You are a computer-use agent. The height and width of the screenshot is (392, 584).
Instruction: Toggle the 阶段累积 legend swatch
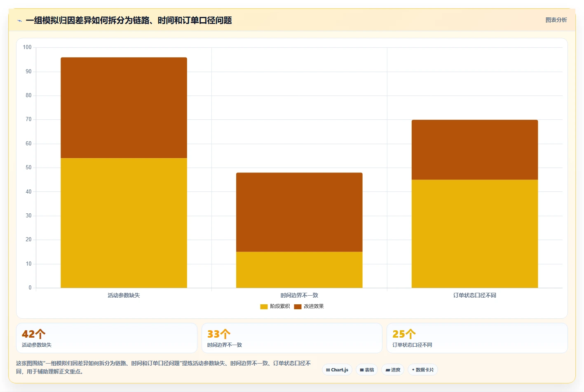coord(264,306)
